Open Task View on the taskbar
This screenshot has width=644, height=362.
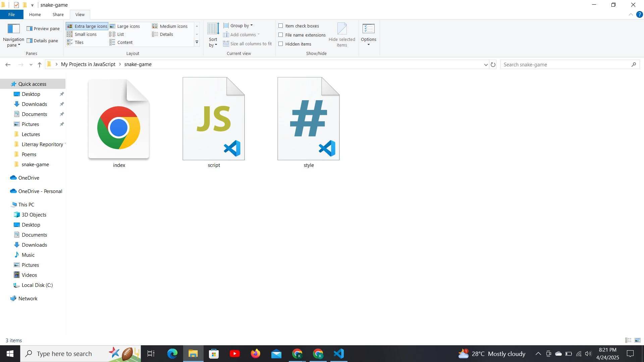tap(151, 354)
